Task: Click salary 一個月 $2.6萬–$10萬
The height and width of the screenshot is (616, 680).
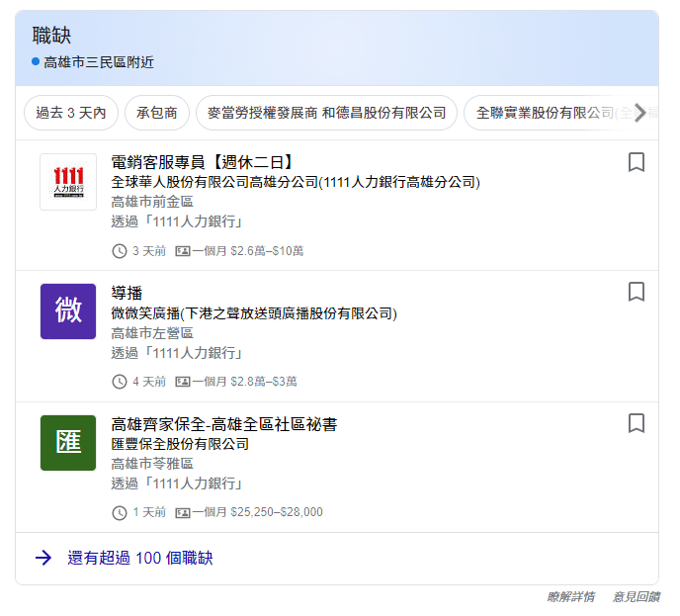Action: 248,251
